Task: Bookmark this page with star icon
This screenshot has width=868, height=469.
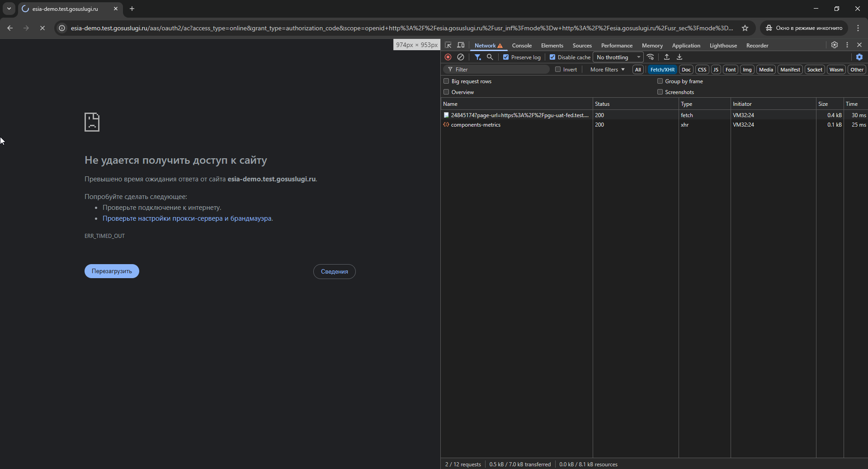Action: (745, 28)
